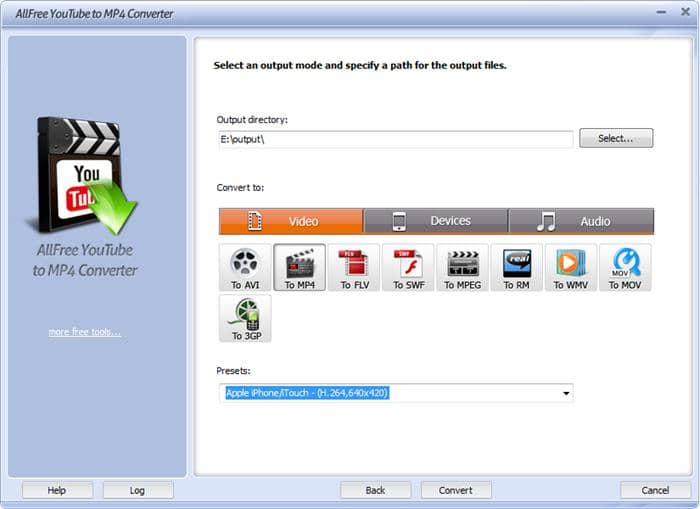Go to previous step with Back
Viewport: 700px width, 509px height.
point(375,490)
